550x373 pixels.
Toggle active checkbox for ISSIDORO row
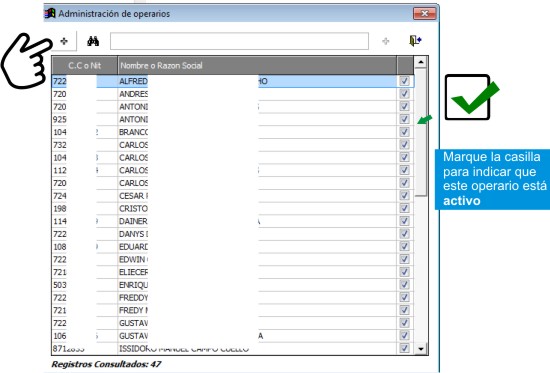pos(404,348)
